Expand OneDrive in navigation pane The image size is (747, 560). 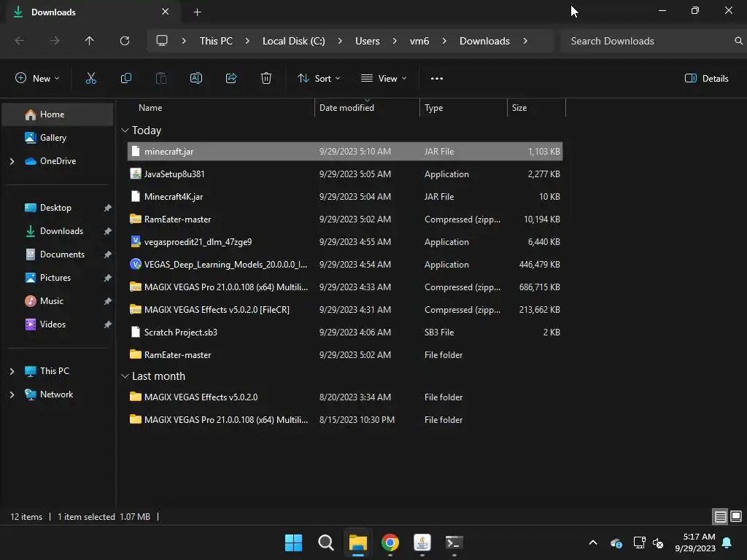pos(12,161)
